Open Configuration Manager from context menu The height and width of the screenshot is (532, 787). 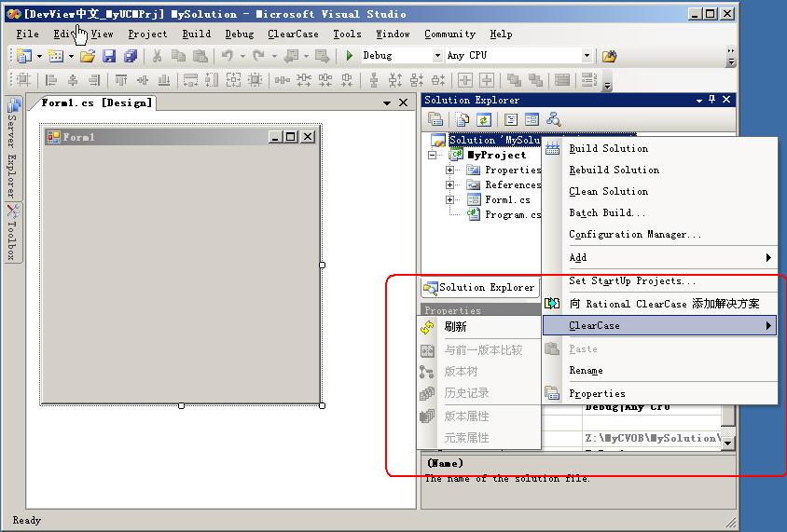pos(660,235)
